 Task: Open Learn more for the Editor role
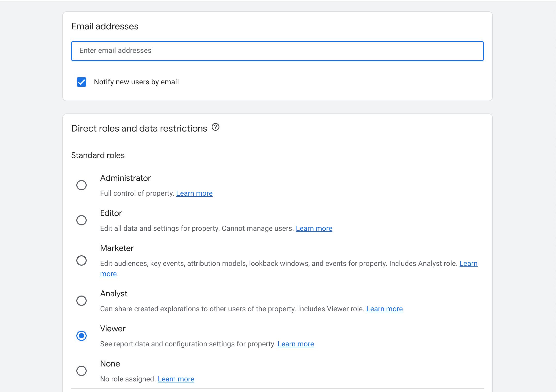coord(314,228)
